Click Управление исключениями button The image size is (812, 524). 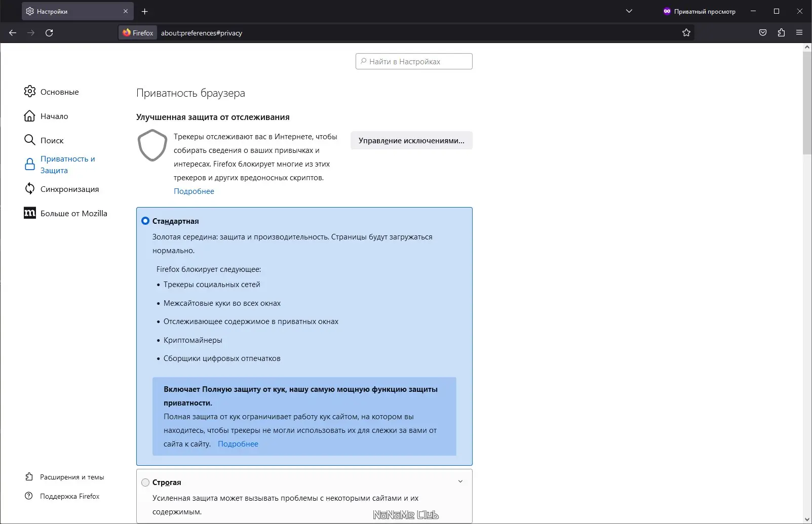[x=411, y=140]
